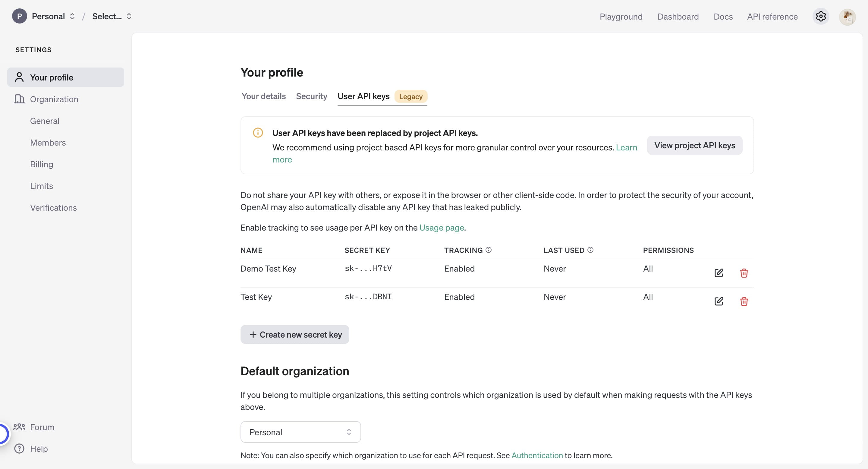Click the Help question mark icon

[19, 449]
